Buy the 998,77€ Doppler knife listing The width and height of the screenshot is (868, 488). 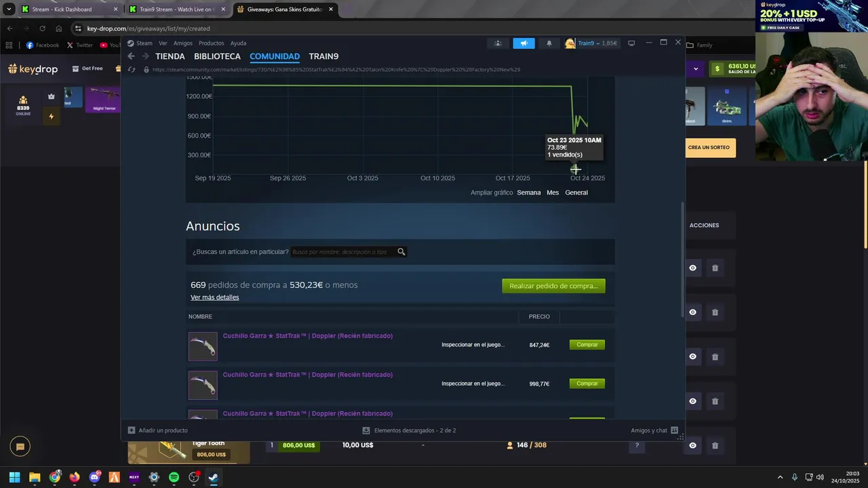coord(587,384)
